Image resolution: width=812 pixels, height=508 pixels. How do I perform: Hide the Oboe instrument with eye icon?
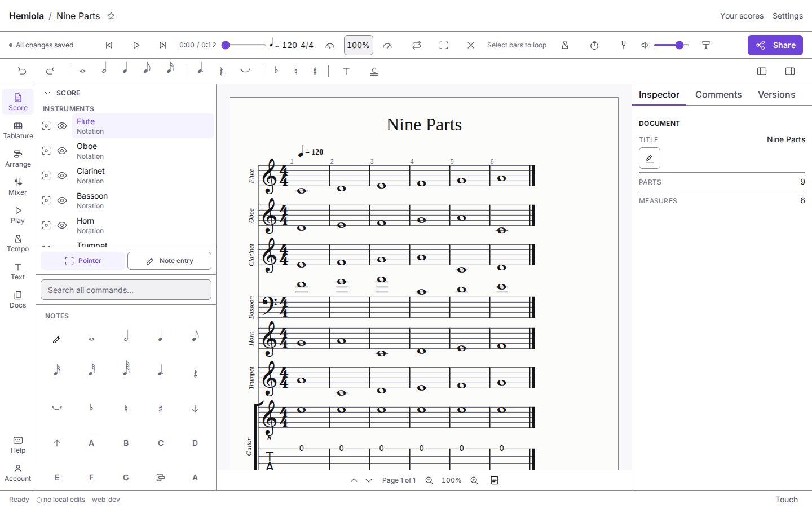pyautogui.click(x=63, y=151)
